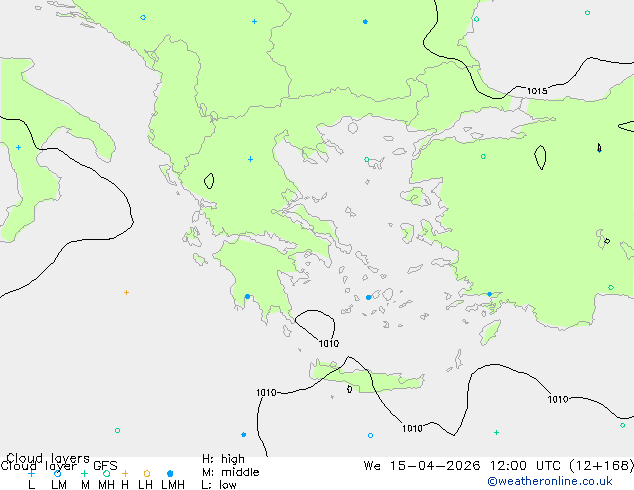Click the blue plus marker over central Greece
This screenshot has height=490, width=634.
[x=250, y=159]
